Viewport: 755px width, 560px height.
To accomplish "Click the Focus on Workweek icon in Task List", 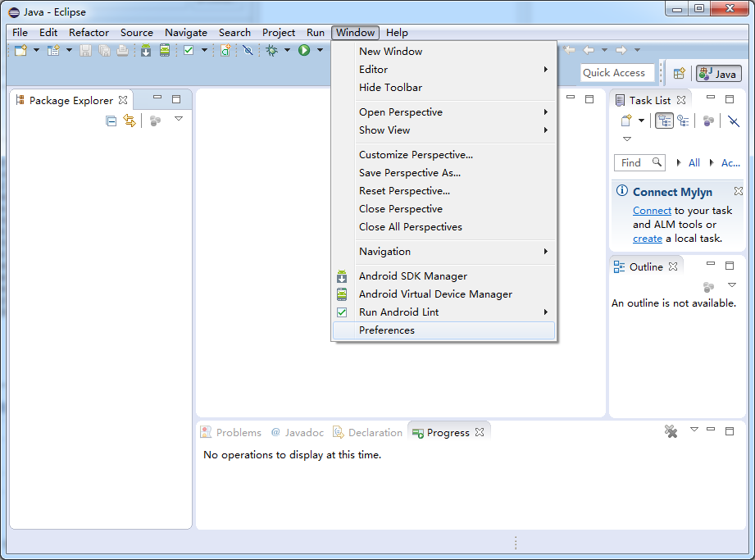I will tap(708, 121).
